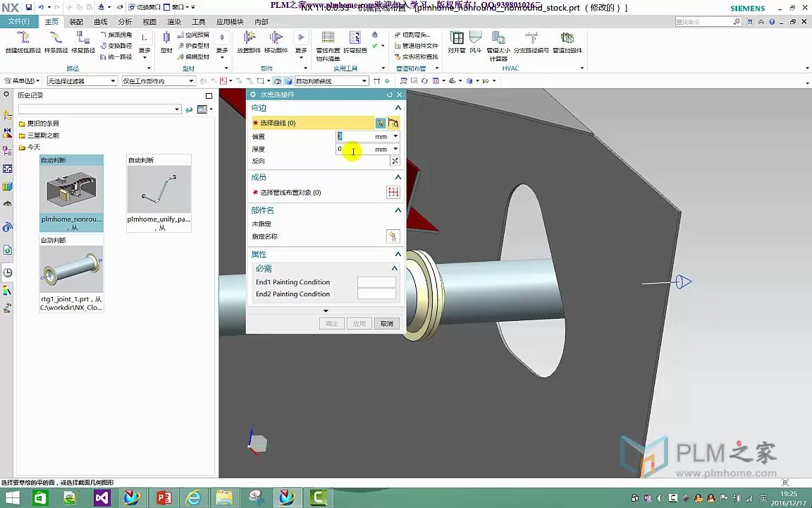The width and height of the screenshot is (812, 508).
Task: Expand the 三星期之前 folder
Action: click(39, 135)
